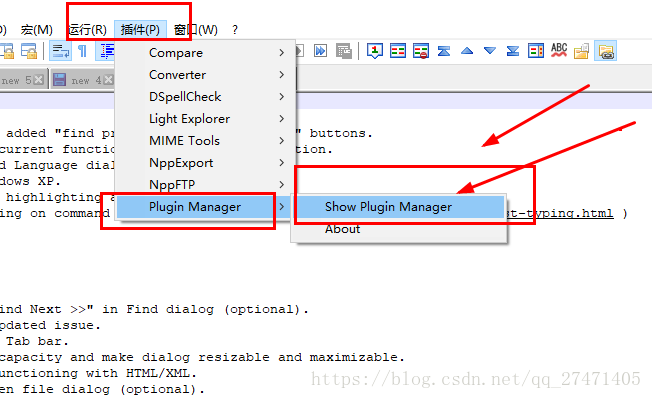This screenshot has height=399, width=652.
Task: Go to next difference down-arrow icon
Action: pyautogui.click(x=490, y=51)
